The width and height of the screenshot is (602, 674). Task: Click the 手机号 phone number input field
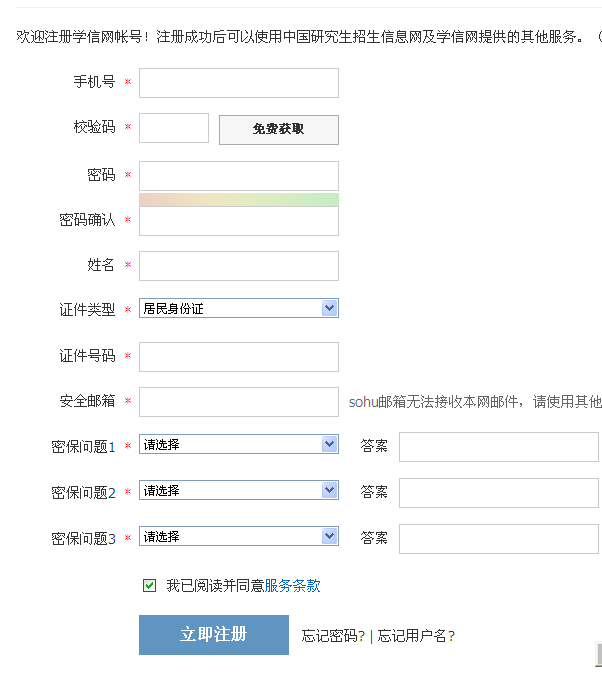tap(239, 83)
